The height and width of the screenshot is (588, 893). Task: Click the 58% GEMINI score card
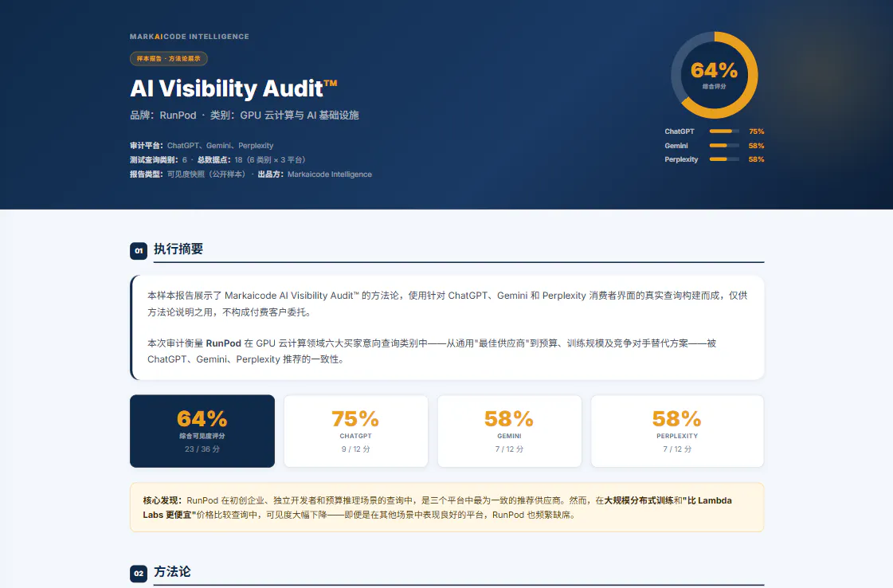[510, 431]
